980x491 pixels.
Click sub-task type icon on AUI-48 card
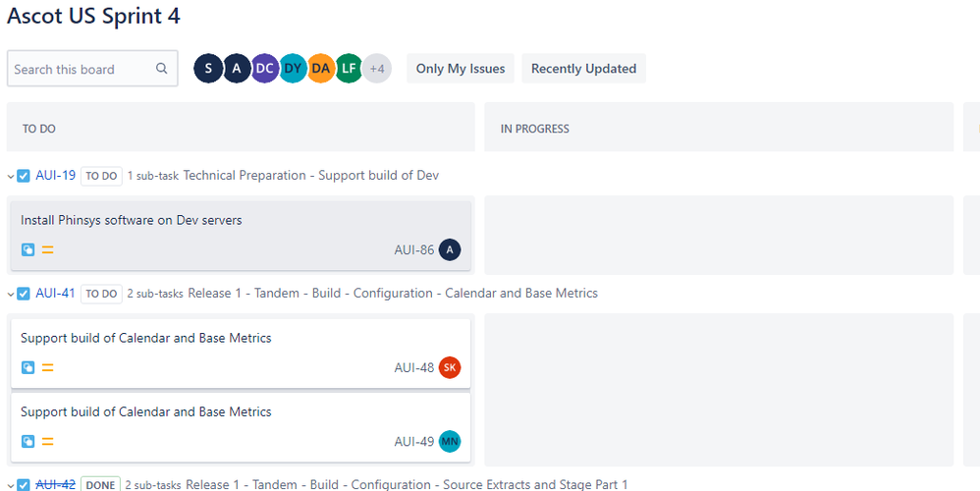28,367
